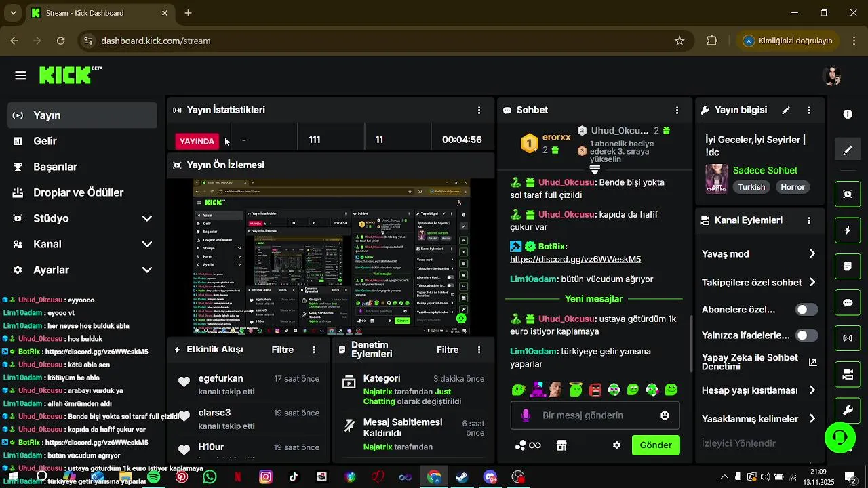Image resolution: width=868 pixels, height=488 pixels.
Task: Click Kimliğinizi doğrulayın profile button
Action: (x=789, y=41)
